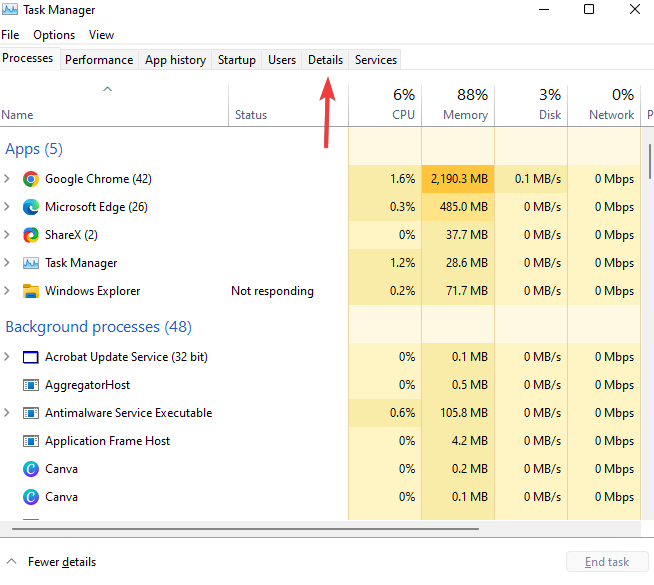Click the Windows Explorer folder icon
The image size is (654, 585).
pos(30,291)
